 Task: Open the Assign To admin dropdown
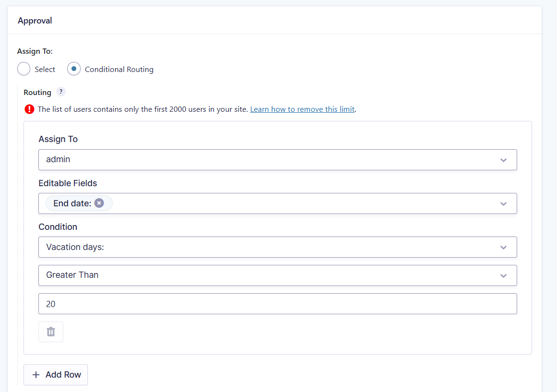[x=269, y=160]
